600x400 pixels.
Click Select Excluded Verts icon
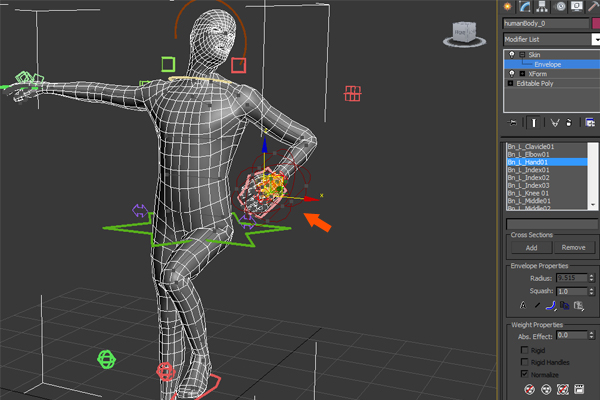point(562,389)
